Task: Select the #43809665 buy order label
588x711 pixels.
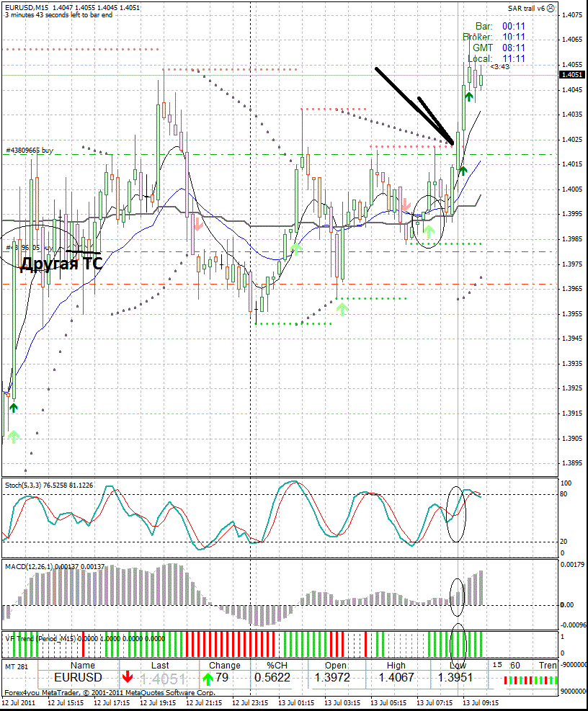Action: pyautogui.click(x=30, y=150)
